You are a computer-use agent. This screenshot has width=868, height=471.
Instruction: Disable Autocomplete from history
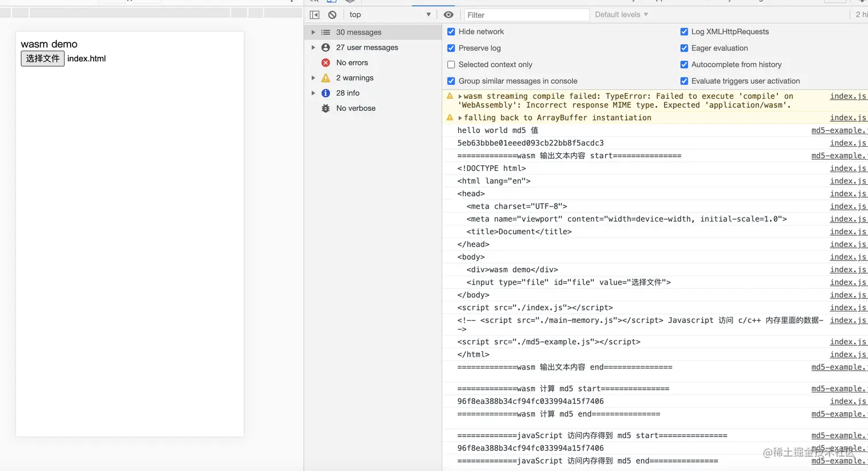coord(684,65)
